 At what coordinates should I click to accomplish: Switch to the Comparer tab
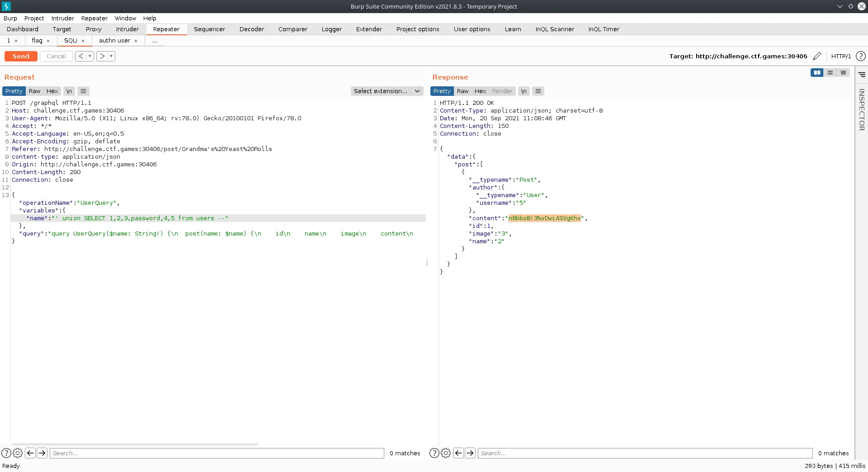click(293, 29)
